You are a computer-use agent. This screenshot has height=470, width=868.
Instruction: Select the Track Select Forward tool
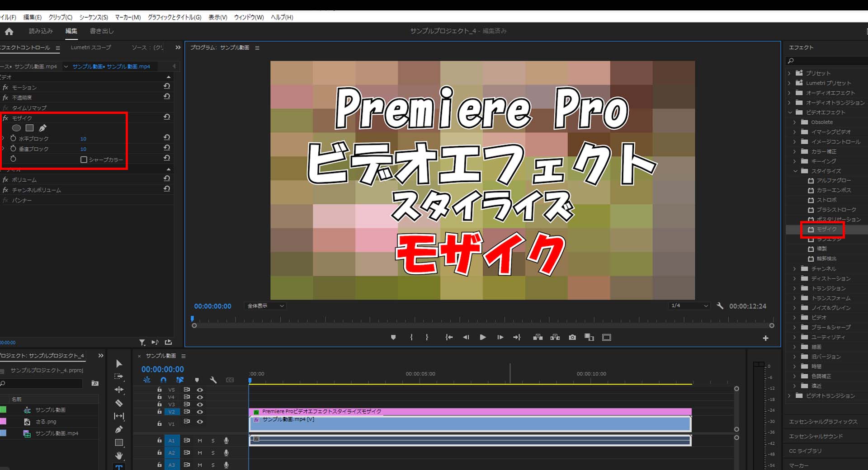click(x=119, y=376)
